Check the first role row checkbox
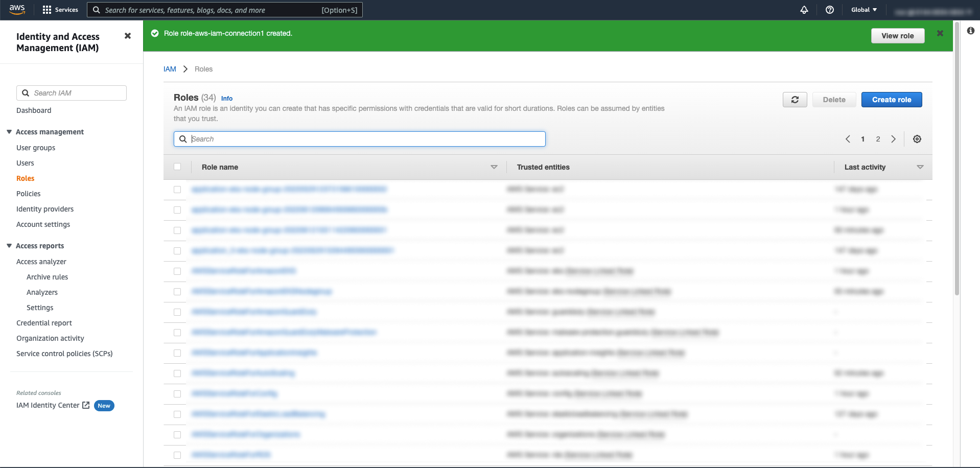The image size is (980, 468). tap(177, 190)
